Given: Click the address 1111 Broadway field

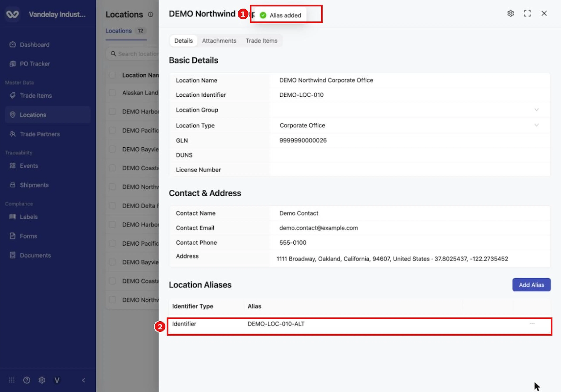Looking at the screenshot, I should point(392,259).
